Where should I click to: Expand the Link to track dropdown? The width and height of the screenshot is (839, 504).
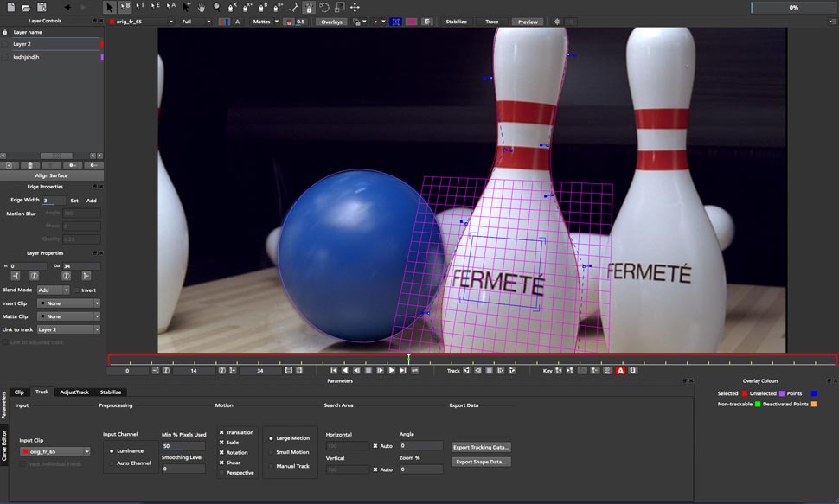click(x=68, y=329)
